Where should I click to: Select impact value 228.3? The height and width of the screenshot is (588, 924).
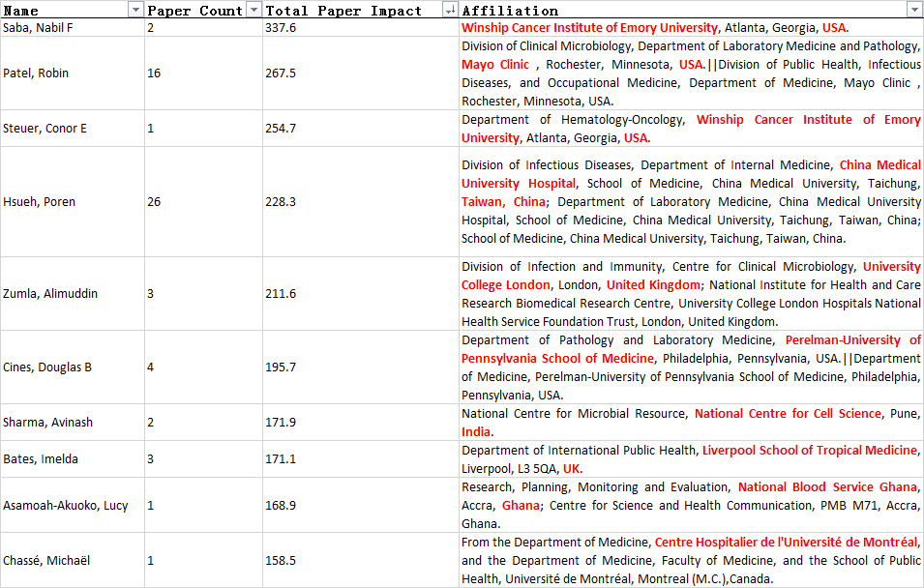coord(361,201)
